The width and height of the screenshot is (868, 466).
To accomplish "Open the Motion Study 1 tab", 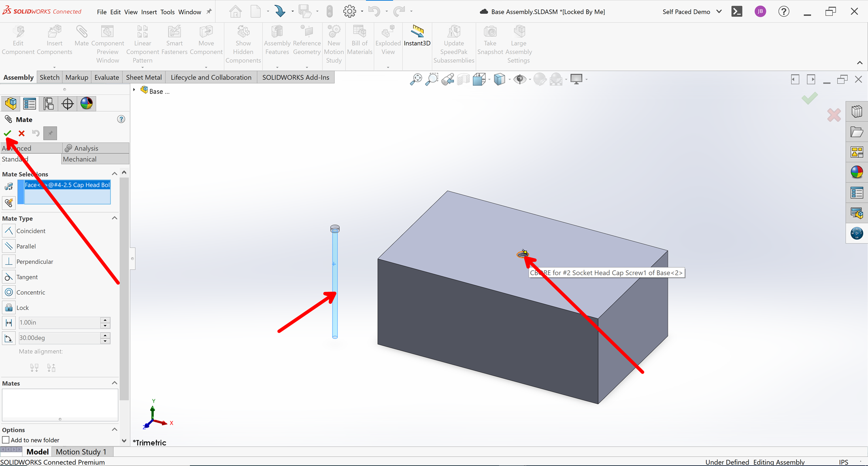I will point(81,452).
